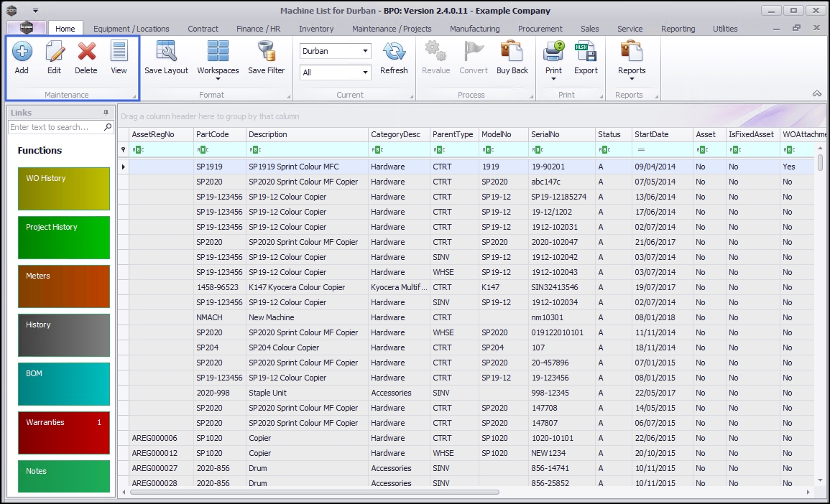Screen dimensions: 830x504
Task: Collapse the ribbon with chevron arrow
Action: tap(817, 94)
